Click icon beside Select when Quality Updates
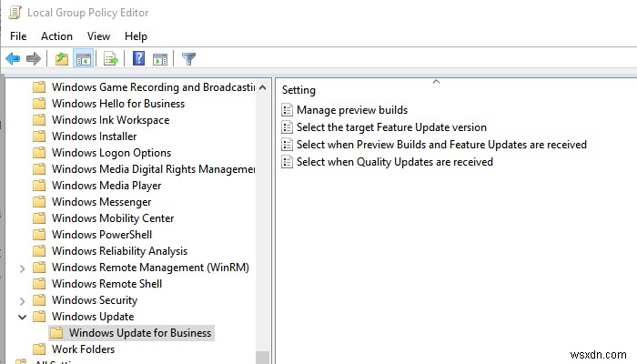Screen dimensions: 637x364 (288, 162)
